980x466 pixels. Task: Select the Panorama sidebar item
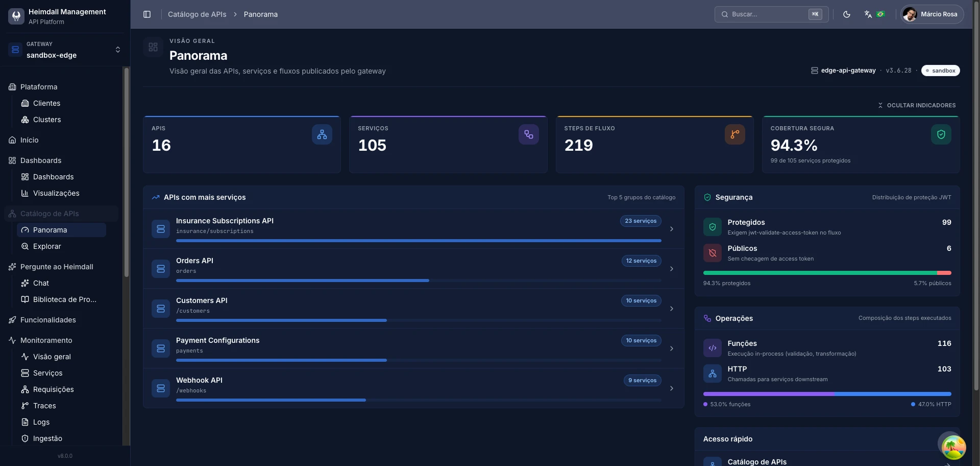(61, 230)
